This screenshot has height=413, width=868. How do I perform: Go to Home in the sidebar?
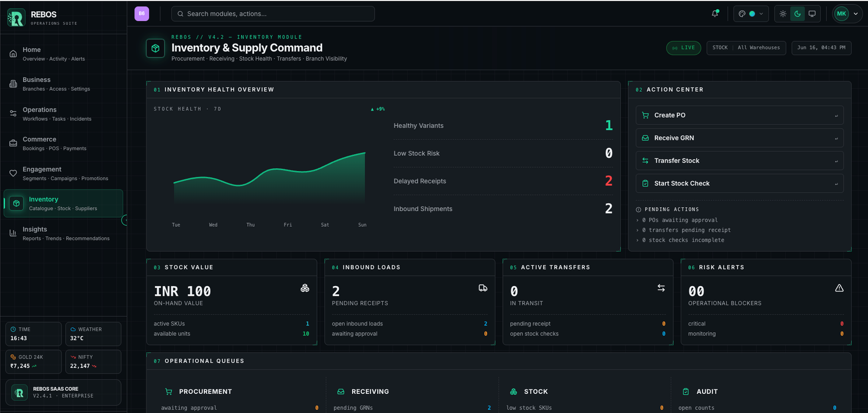point(63,54)
